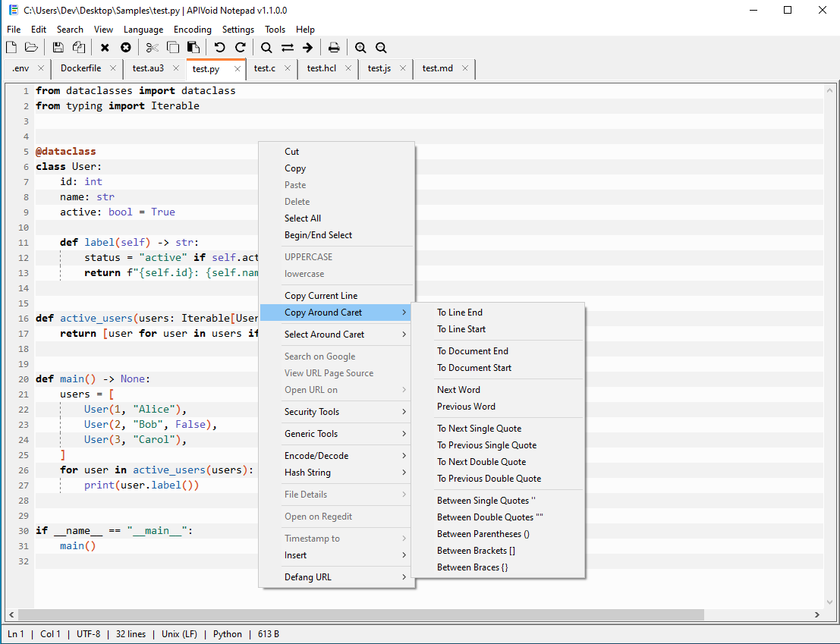Choose Cut from the context menu
The width and height of the screenshot is (840, 644).
tap(336, 152)
